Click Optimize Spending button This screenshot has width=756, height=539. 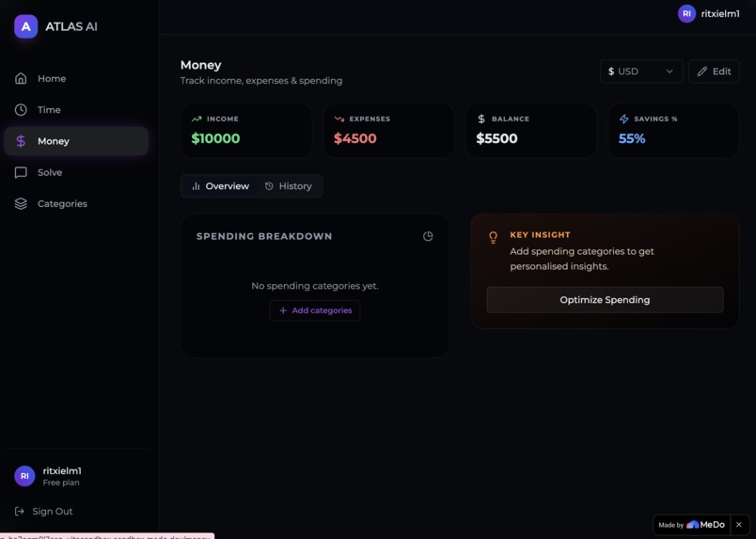coord(605,300)
